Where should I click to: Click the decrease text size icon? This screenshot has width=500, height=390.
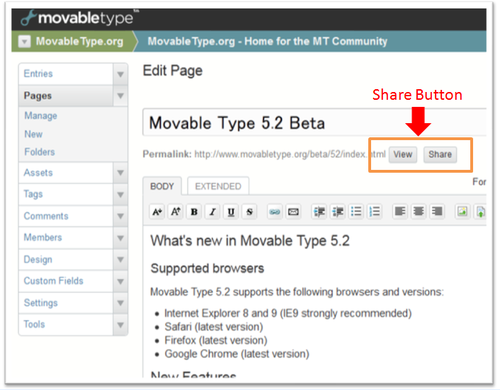point(157,212)
